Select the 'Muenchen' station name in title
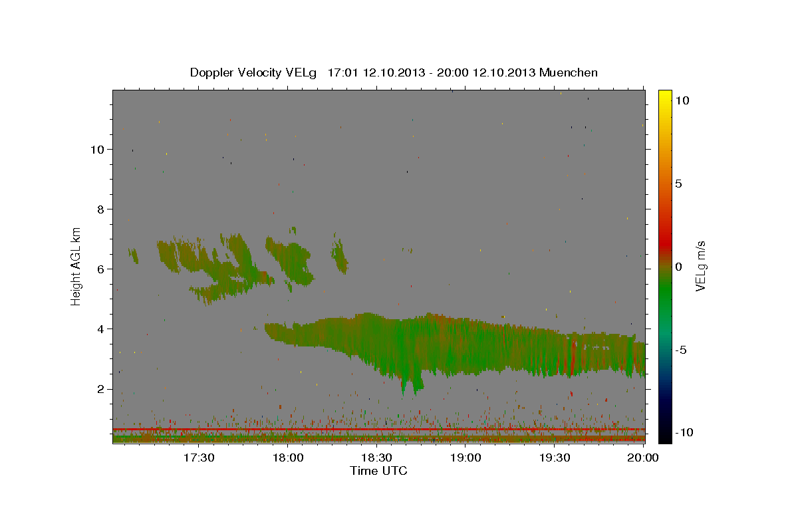The height and width of the screenshot is (532, 798). point(569,72)
